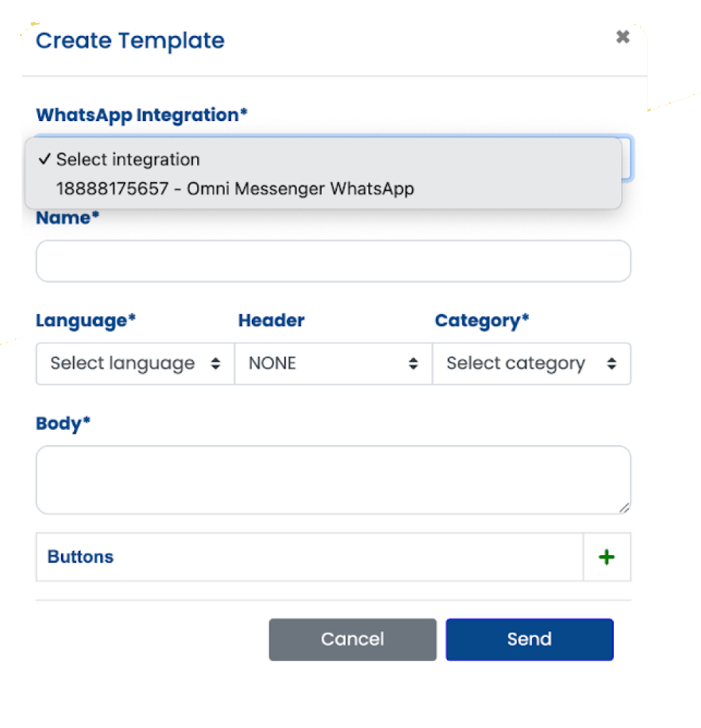Click the Language dropdown arrows icon
The height and width of the screenshot is (728, 701).
[215, 364]
